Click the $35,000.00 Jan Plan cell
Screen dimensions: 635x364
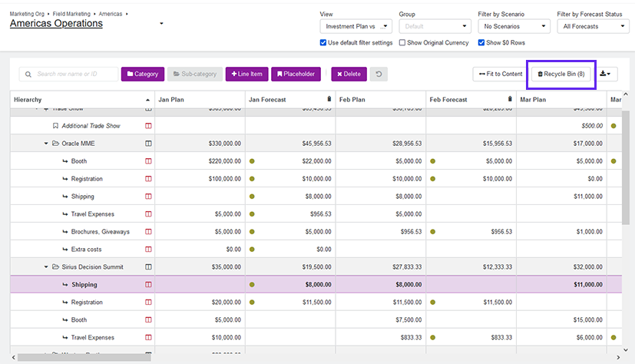click(200, 266)
